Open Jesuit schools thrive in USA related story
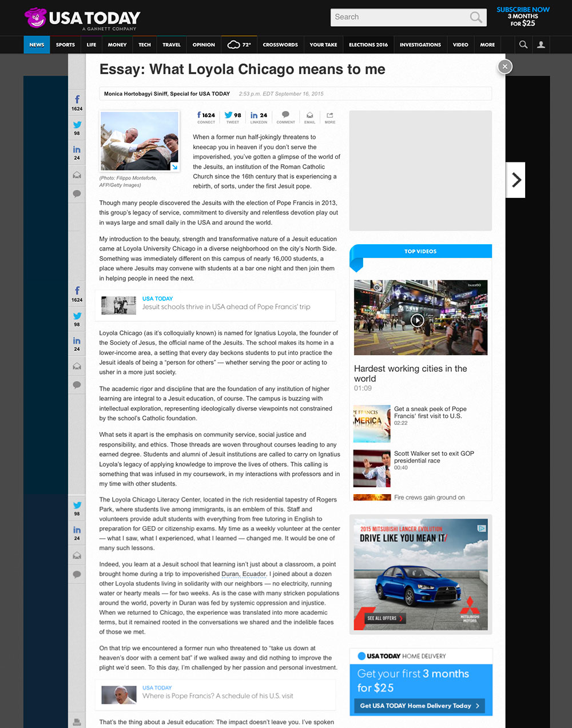The image size is (572, 728). coord(227,307)
